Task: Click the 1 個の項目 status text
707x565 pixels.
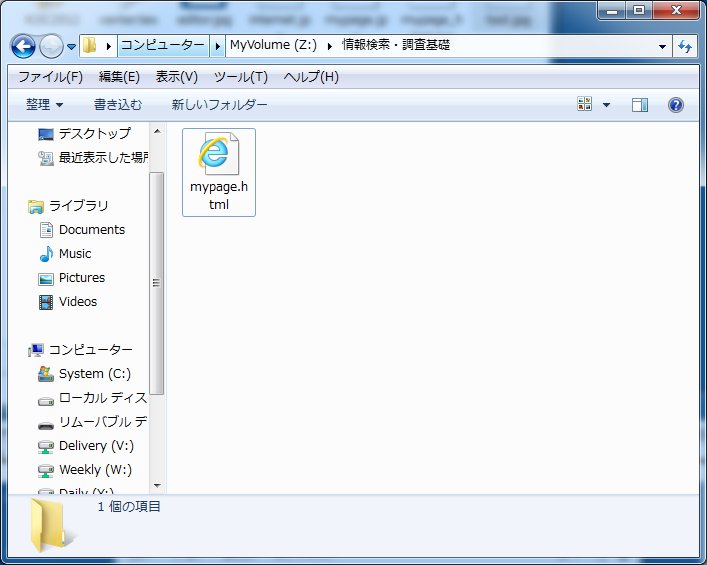Action: (129, 506)
